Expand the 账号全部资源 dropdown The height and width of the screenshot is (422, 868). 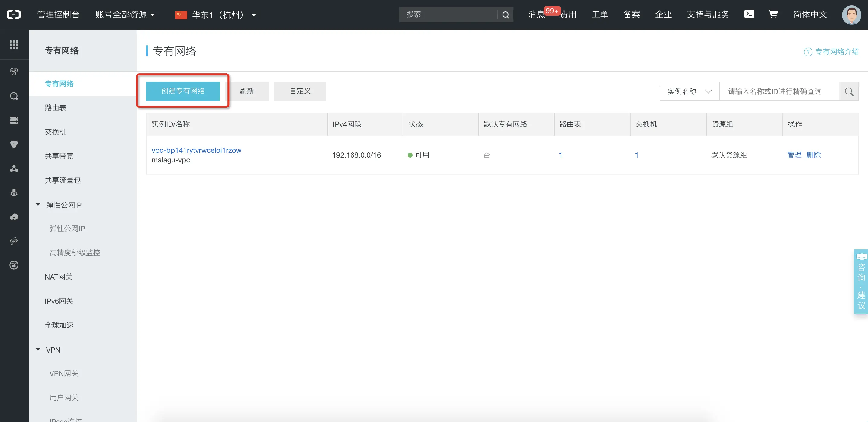[x=125, y=15]
